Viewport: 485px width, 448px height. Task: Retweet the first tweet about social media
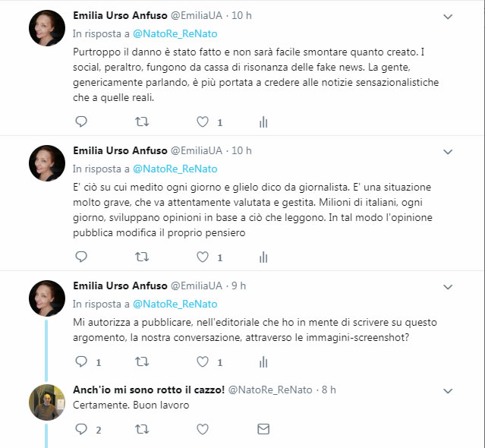point(142,121)
